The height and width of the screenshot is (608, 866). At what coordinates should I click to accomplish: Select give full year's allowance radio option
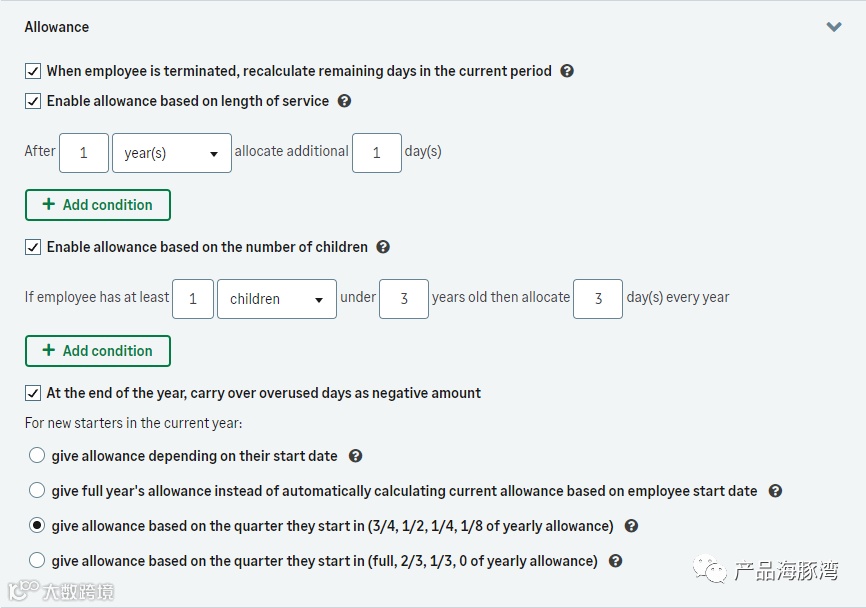click(x=37, y=491)
